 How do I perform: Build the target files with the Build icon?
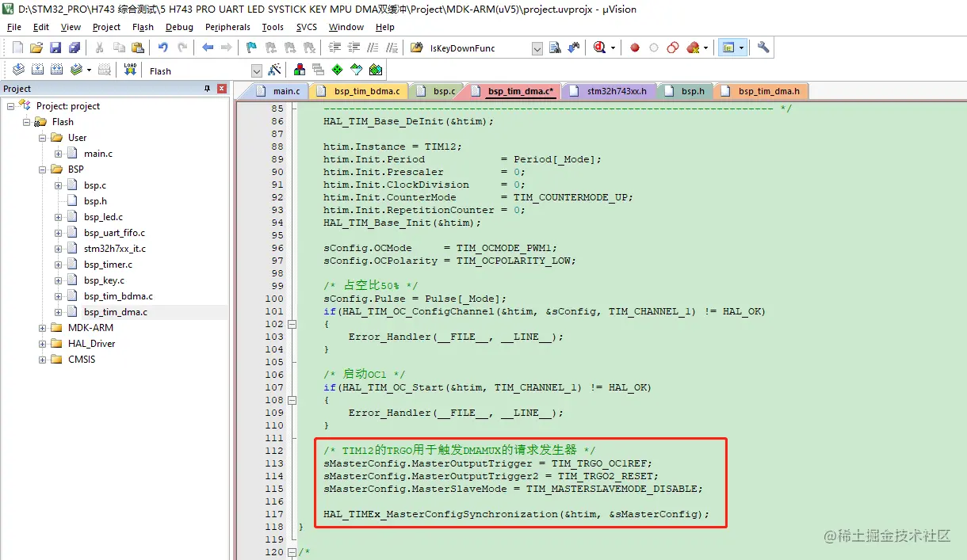pyautogui.click(x=36, y=70)
